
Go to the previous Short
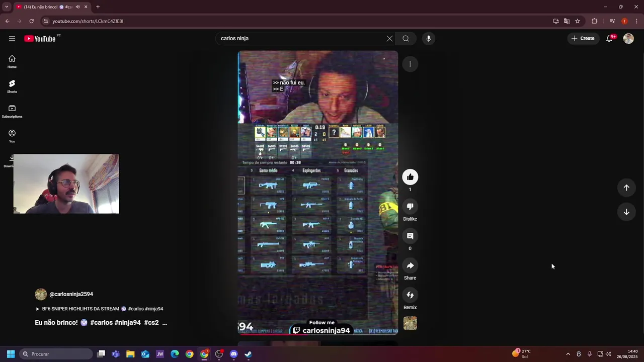point(626,188)
